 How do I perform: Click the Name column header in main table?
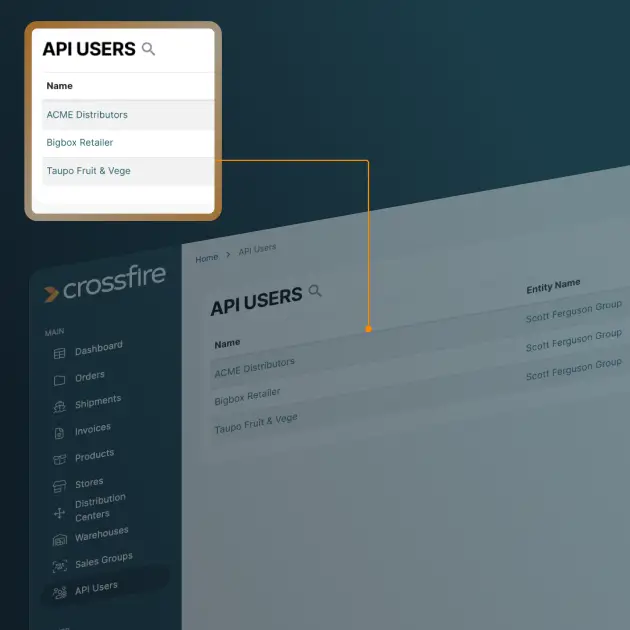[227, 343]
